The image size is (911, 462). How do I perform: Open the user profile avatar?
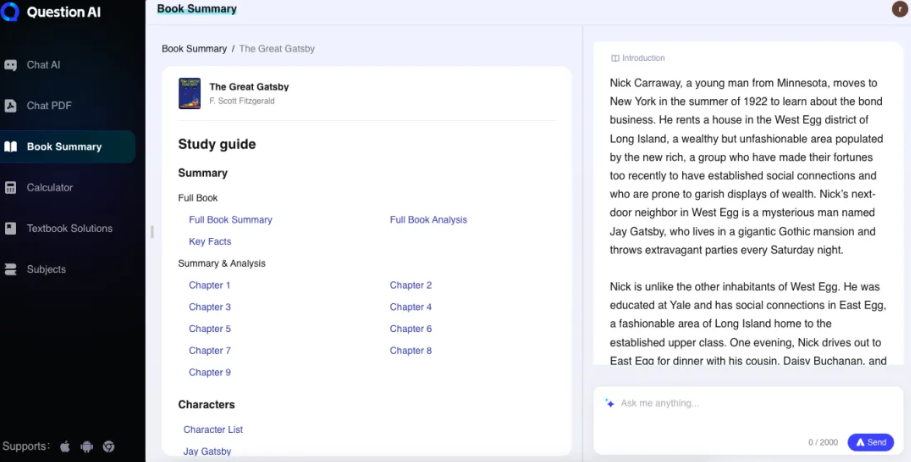[x=899, y=9]
